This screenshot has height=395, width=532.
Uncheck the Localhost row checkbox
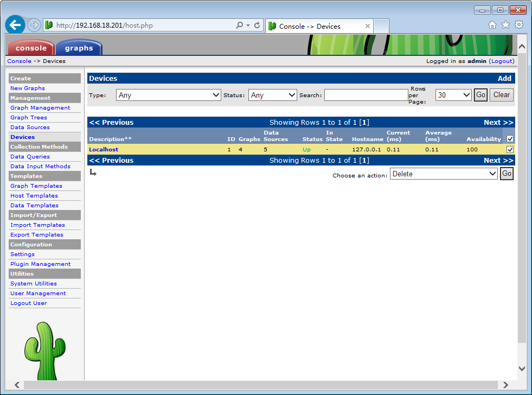click(x=510, y=149)
